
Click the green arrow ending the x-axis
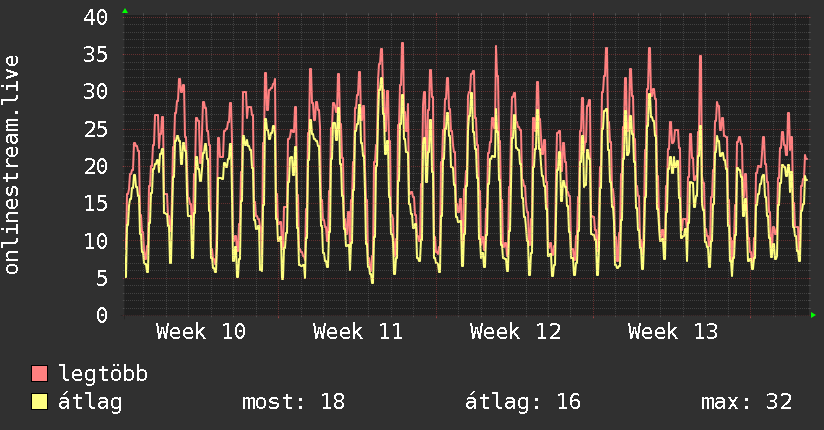tap(813, 315)
